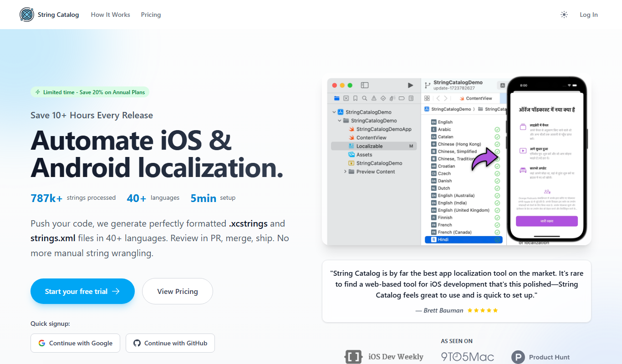622x364 pixels.
Task: Click the View Pricing button
Action: (178, 291)
